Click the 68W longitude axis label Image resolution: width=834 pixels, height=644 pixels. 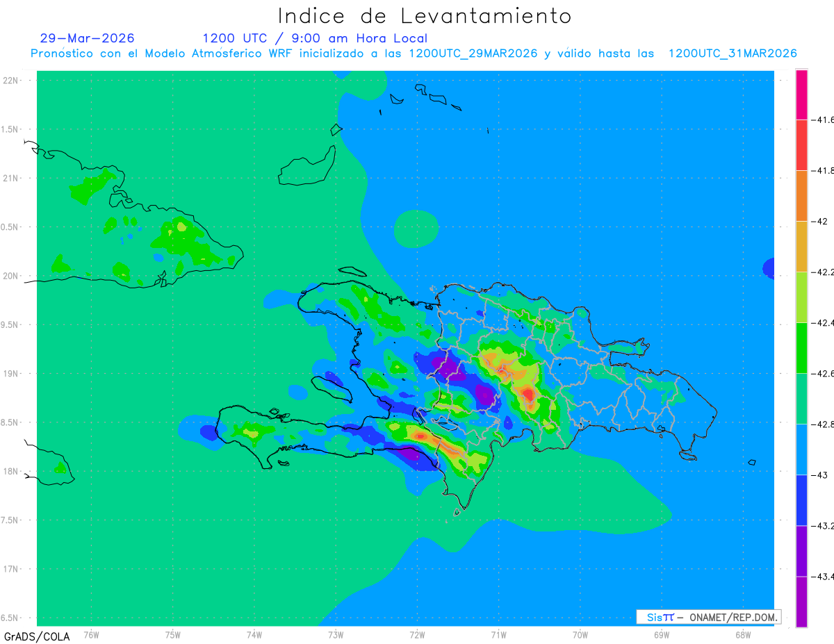tap(742, 635)
